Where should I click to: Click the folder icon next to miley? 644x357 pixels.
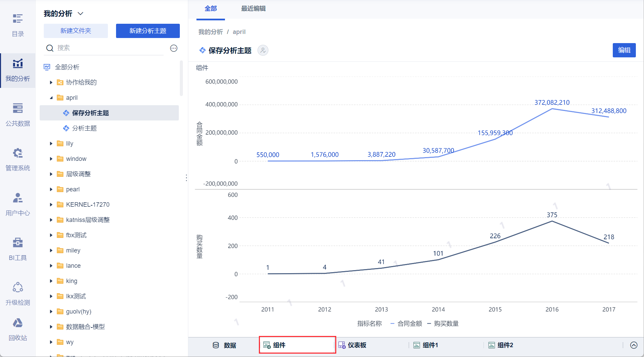tap(60, 250)
